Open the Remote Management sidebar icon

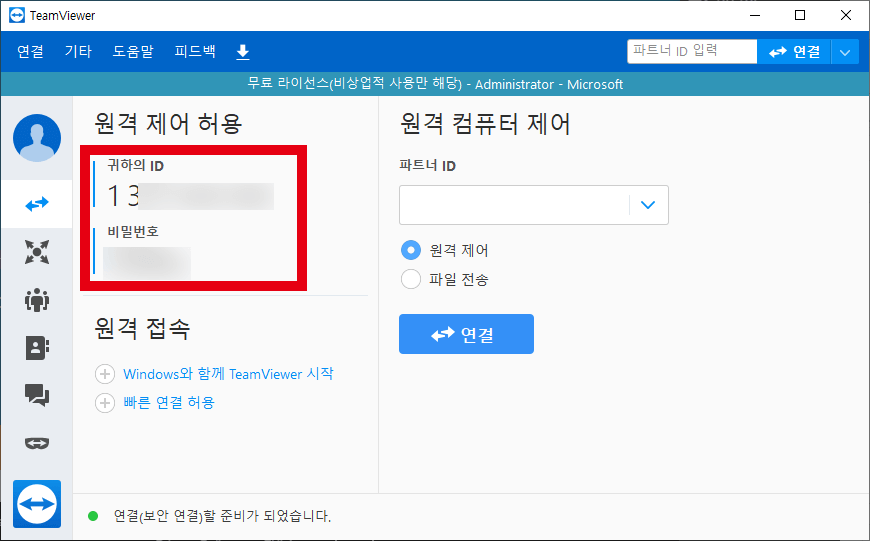tap(37, 252)
